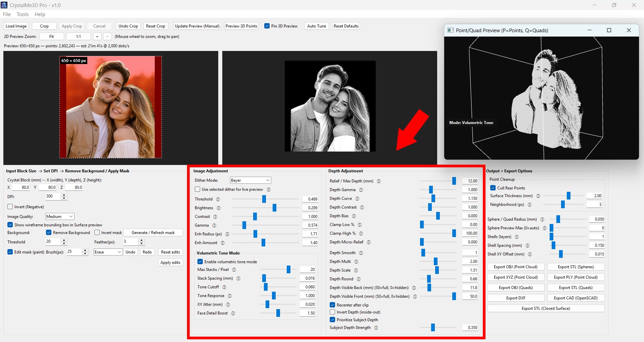The height and width of the screenshot is (342, 644).
Task: Click info icon beside Max Stacks / Pixel
Action: pyautogui.click(x=234, y=270)
